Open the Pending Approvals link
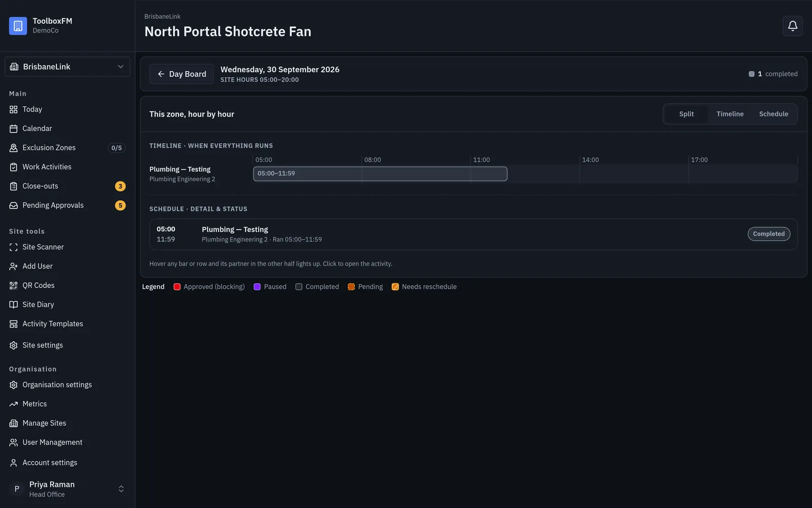The height and width of the screenshot is (508, 812). click(67, 205)
